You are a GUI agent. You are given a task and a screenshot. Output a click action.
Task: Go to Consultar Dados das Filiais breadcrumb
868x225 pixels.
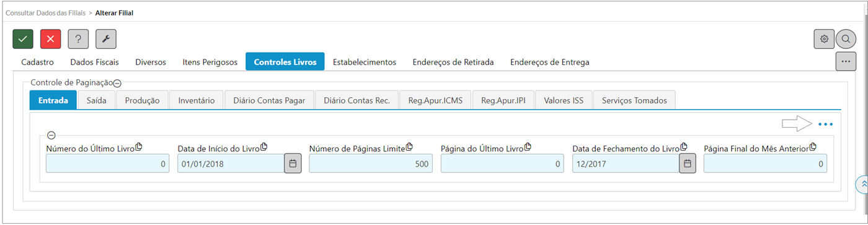click(45, 12)
